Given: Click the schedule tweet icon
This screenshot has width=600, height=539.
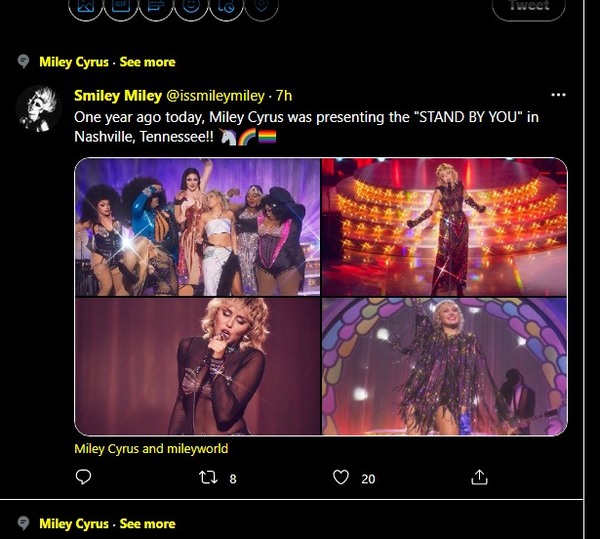Looking at the screenshot, I should [226, 6].
